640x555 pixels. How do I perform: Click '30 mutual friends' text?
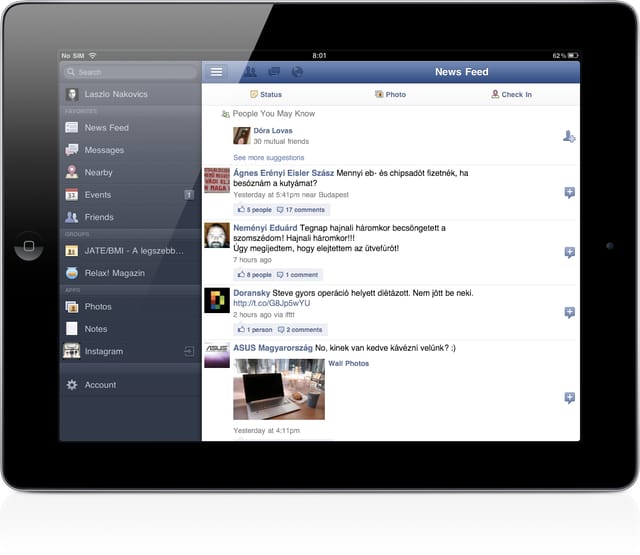(281, 142)
